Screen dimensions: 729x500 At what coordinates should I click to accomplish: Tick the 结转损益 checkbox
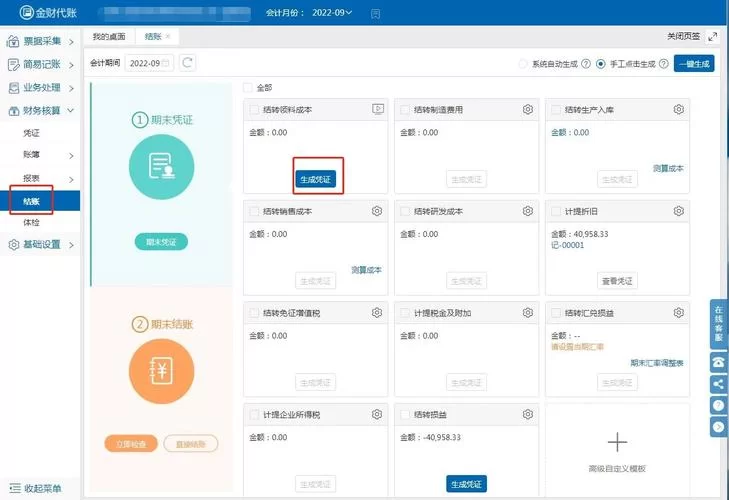405,414
